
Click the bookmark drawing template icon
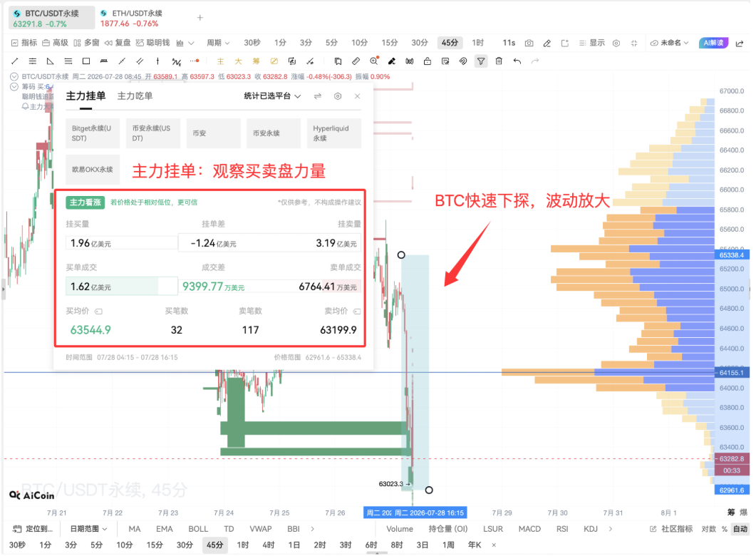click(338, 61)
